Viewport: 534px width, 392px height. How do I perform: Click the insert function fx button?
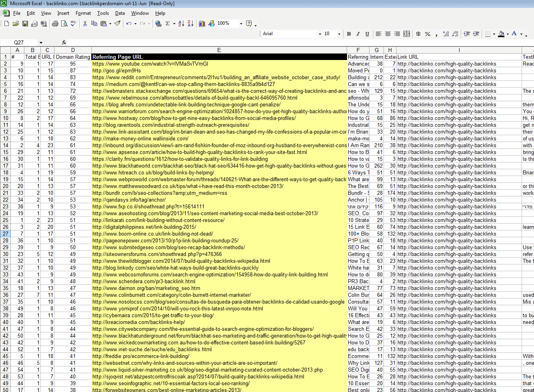64,42
